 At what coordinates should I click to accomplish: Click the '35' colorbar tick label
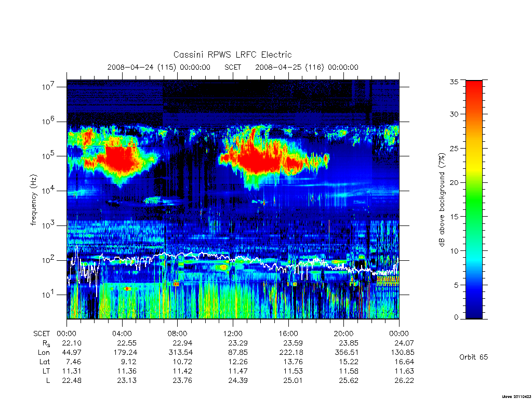click(x=454, y=82)
